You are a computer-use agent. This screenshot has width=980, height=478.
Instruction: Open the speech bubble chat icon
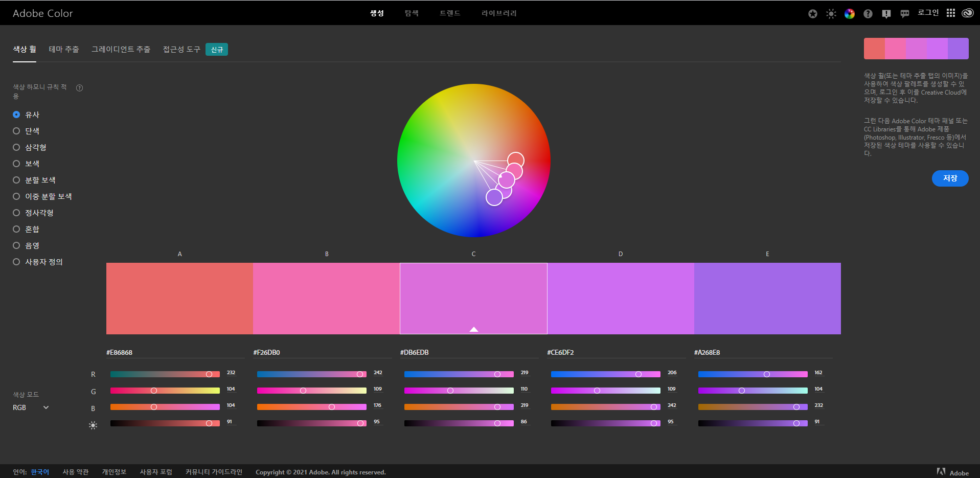[x=905, y=14]
